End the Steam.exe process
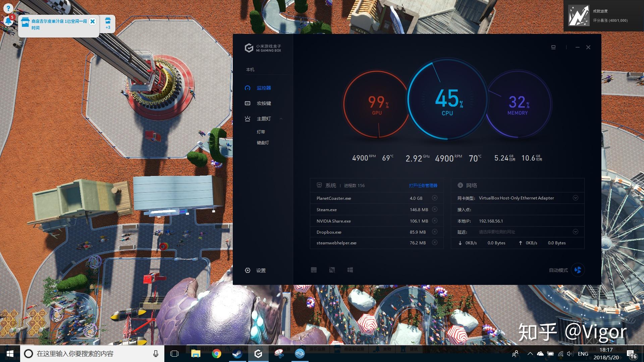644x362 pixels. (434, 209)
